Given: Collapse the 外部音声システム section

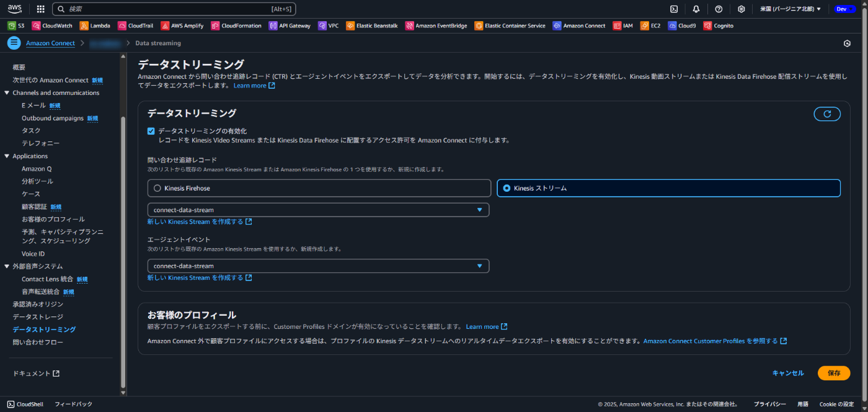Looking at the screenshot, I should pyautogui.click(x=7, y=266).
